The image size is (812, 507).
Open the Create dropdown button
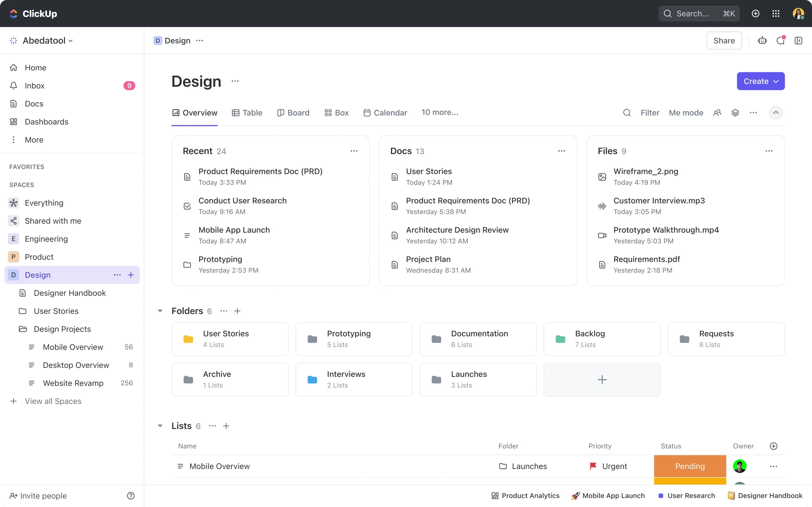tap(760, 81)
